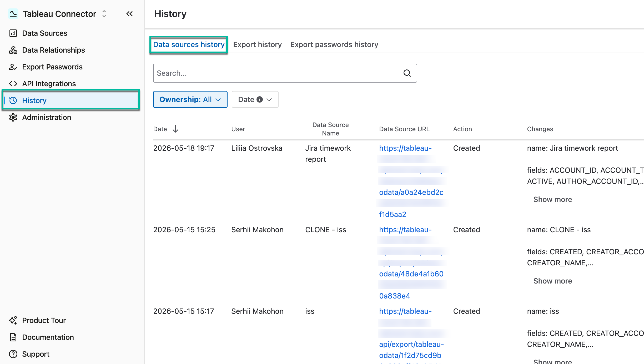The image size is (644, 364).
Task: Click the Date column sort arrow
Action: coord(175,129)
